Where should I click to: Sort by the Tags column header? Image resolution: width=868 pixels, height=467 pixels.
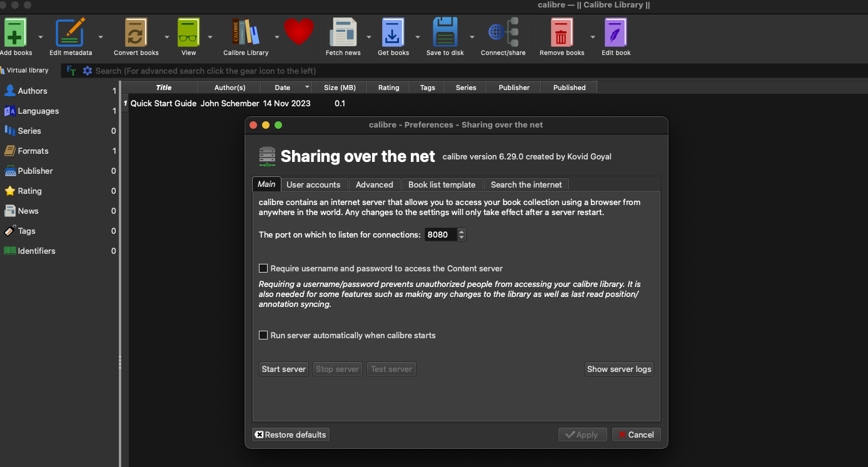(x=428, y=88)
